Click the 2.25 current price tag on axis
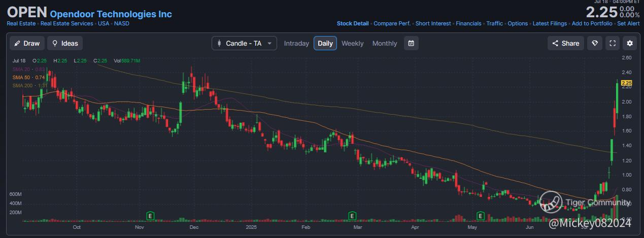Screen dimensions: 644x238 (626, 83)
